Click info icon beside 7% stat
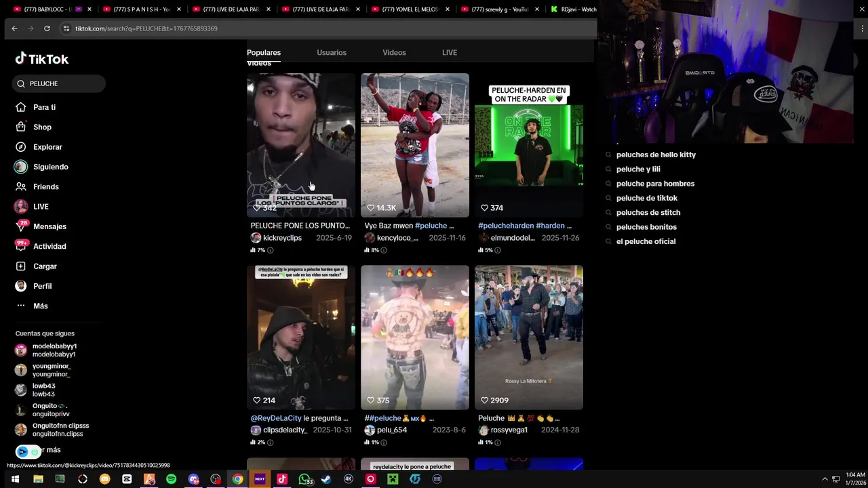 pyautogui.click(x=270, y=250)
